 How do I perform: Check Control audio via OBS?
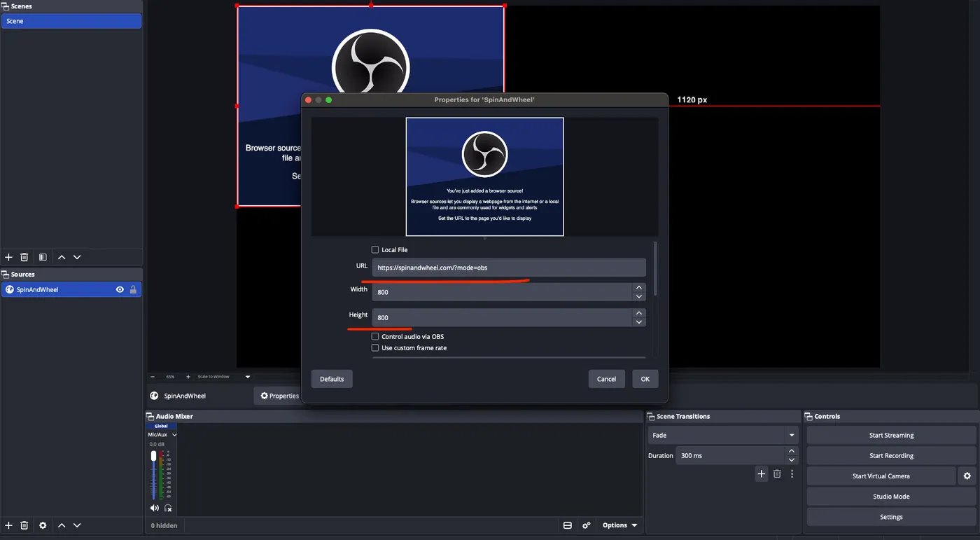click(x=375, y=337)
